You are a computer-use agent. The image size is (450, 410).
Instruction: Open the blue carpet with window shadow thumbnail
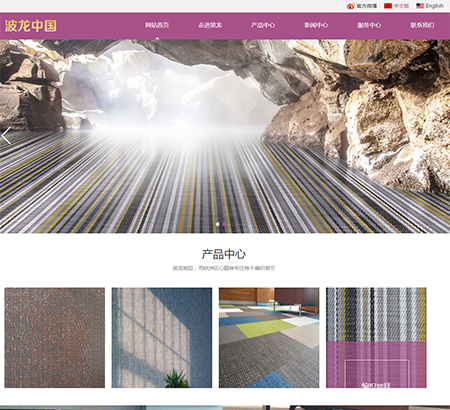pos(162,338)
